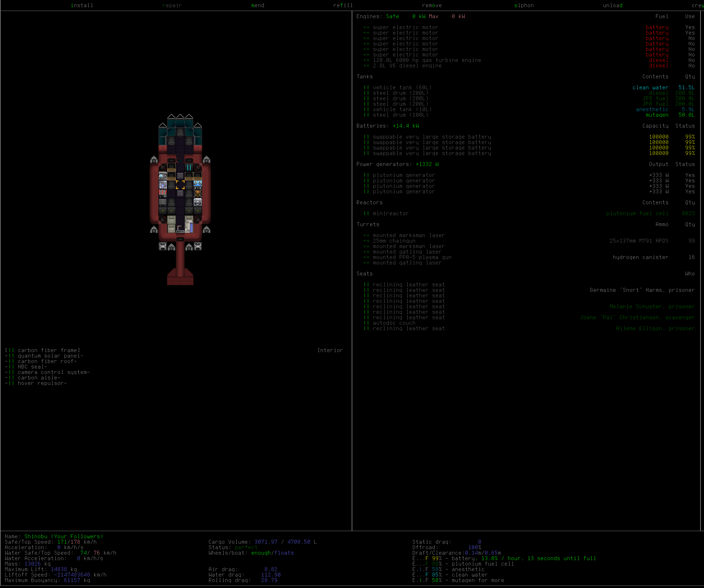Image resolution: width=704 pixels, height=588 pixels.
Task: Open the unload action
Action: pyautogui.click(x=613, y=5)
